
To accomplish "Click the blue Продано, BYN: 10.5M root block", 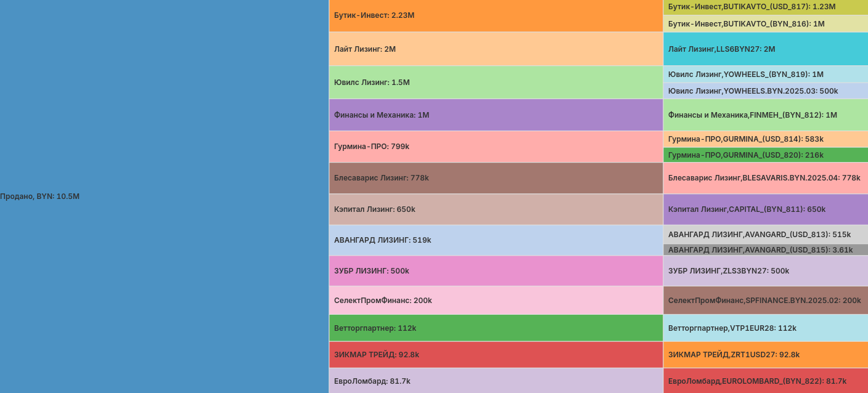I will click(164, 197).
